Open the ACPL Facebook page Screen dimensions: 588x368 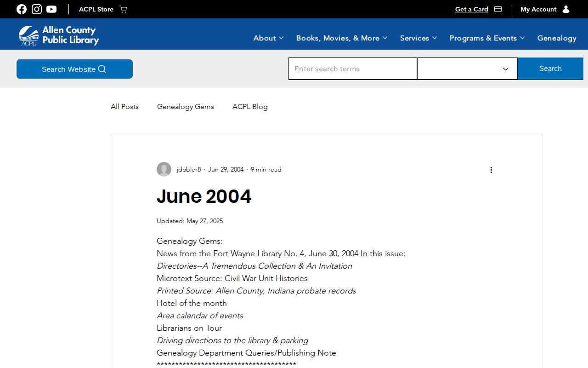point(22,9)
